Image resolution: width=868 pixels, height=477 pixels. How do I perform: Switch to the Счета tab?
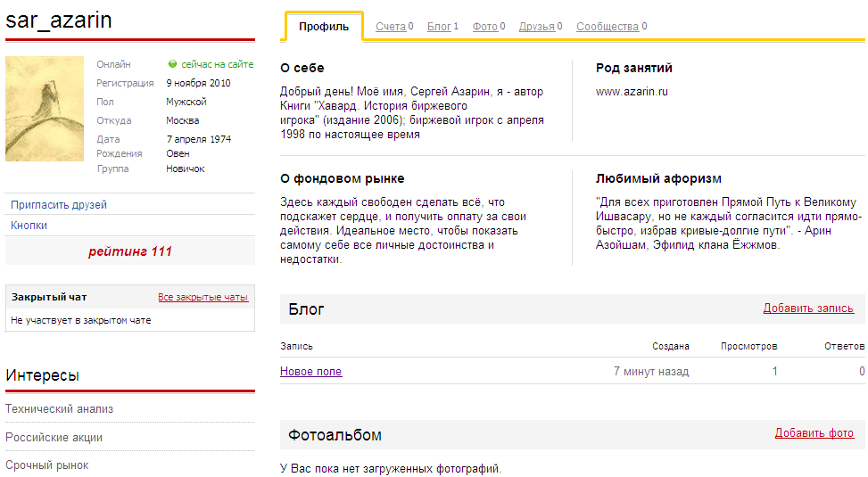390,27
